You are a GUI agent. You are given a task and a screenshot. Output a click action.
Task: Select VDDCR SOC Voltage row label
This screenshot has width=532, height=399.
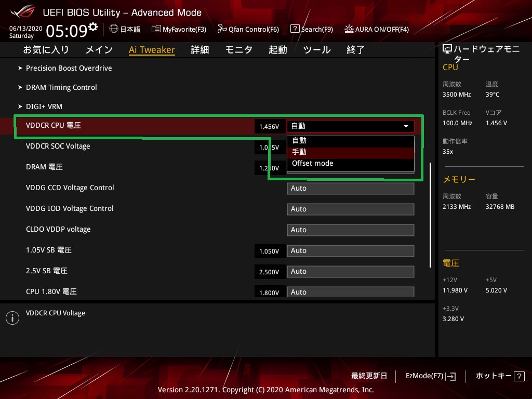58,146
